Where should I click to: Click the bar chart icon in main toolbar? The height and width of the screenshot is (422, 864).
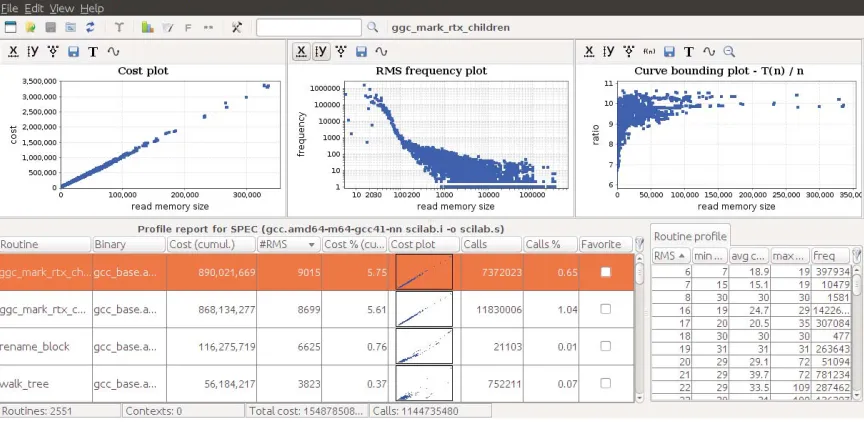click(x=147, y=27)
